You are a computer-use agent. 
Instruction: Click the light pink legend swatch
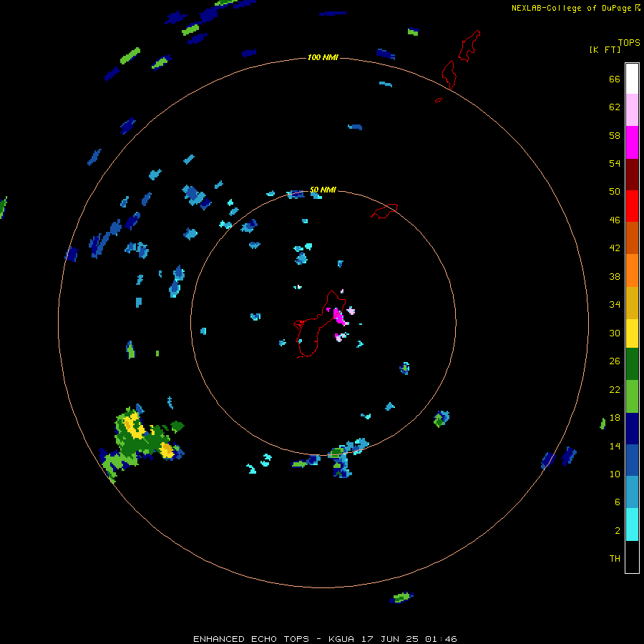(x=632, y=110)
